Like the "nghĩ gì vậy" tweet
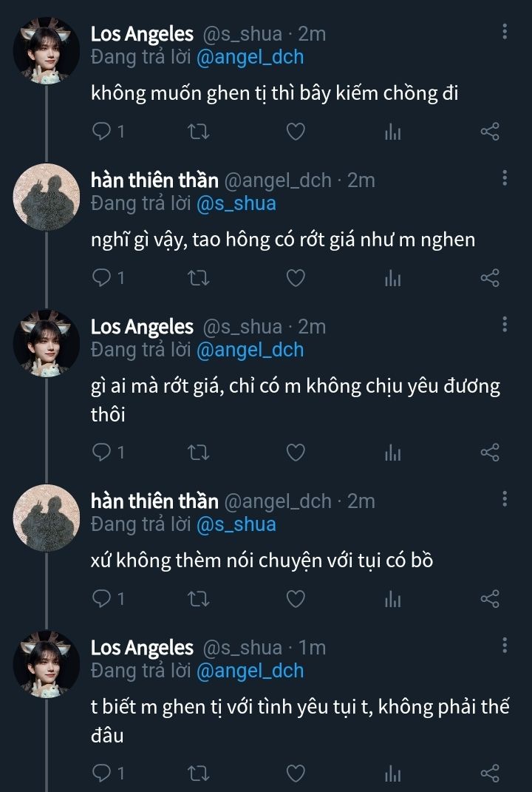 [296, 277]
